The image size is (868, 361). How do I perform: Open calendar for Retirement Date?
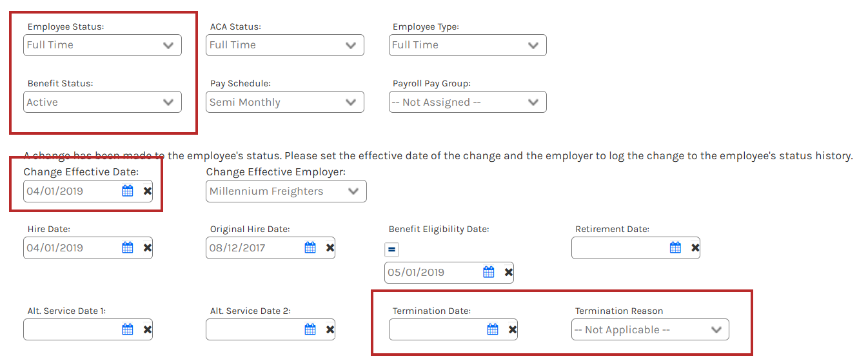pyautogui.click(x=675, y=248)
